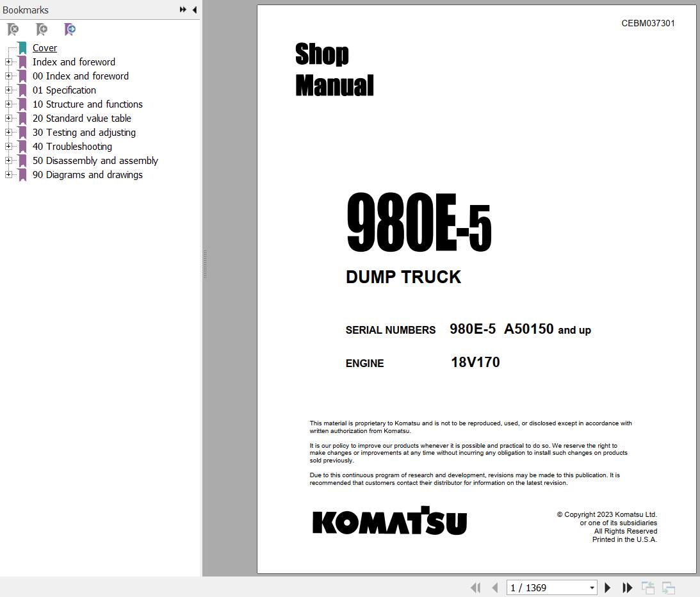Click the find current bookmark icon
The image size is (700, 597).
pyautogui.click(x=70, y=29)
